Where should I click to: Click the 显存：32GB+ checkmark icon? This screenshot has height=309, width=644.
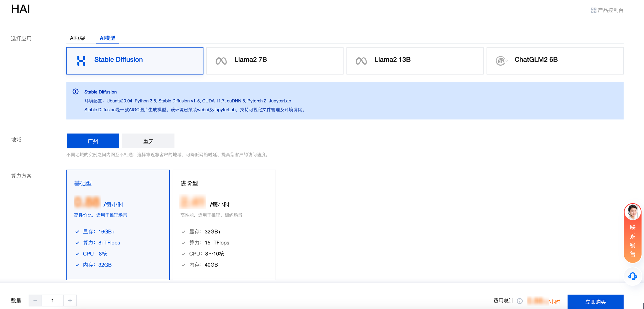[x=183, y=232]
